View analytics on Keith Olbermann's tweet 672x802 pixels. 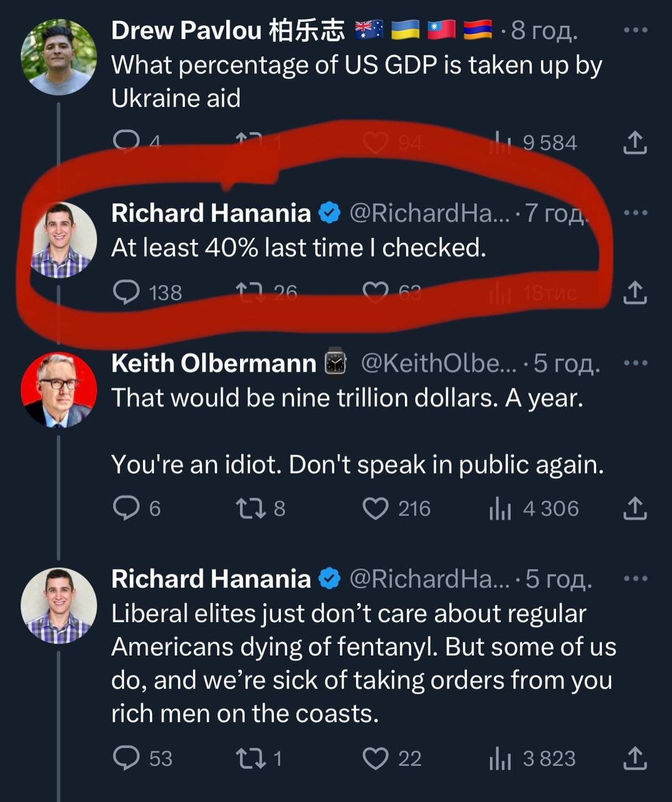[500, 509]
